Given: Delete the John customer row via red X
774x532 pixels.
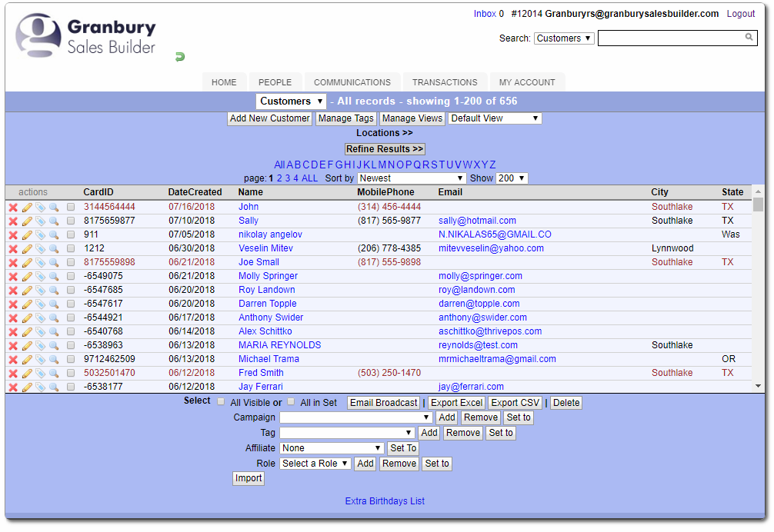Looking at the screenshot, I should tap(13, 207).
